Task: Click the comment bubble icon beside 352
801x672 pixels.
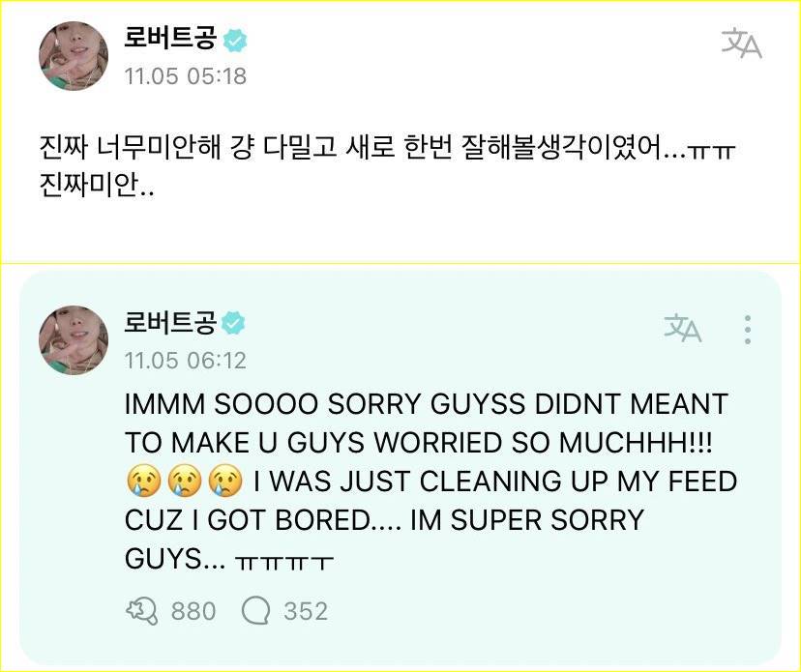Action: click(x=255, y=611)
